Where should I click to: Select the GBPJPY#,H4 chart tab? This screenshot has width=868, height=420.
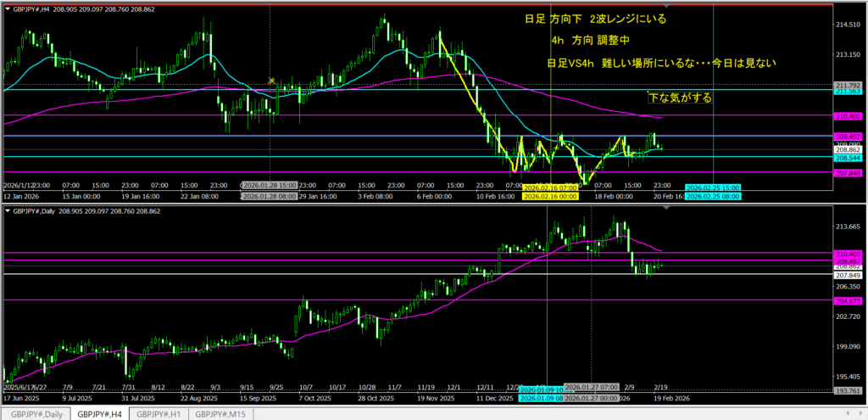(99, 414)
